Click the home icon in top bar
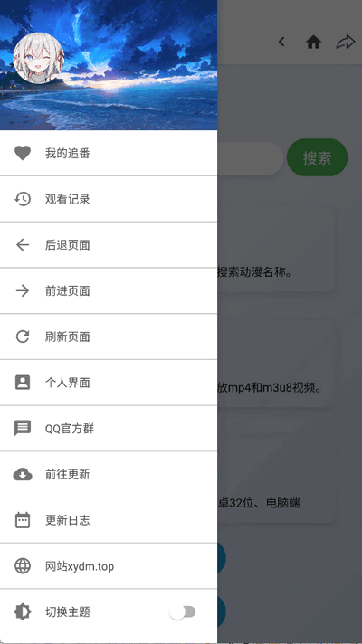This screenshot has width=362, height=644. 313,42
